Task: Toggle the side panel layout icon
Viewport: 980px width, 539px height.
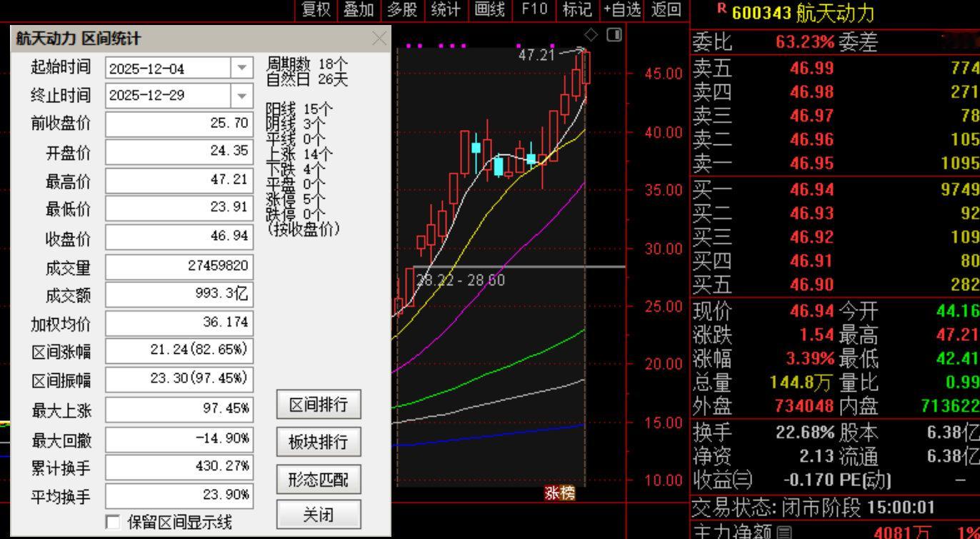Action: click(x=614, y=34)
